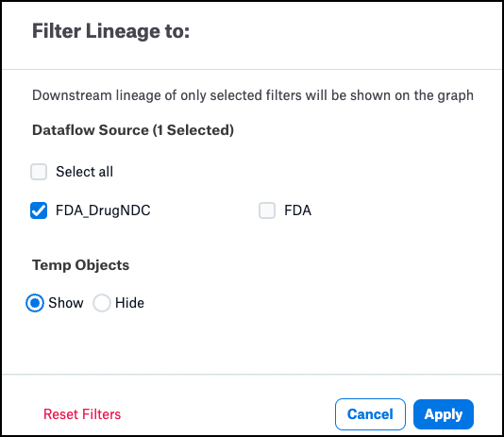Click the "Select all" label text
The image size is (504, 437).
pyautogui.click(x=85, y=172)
